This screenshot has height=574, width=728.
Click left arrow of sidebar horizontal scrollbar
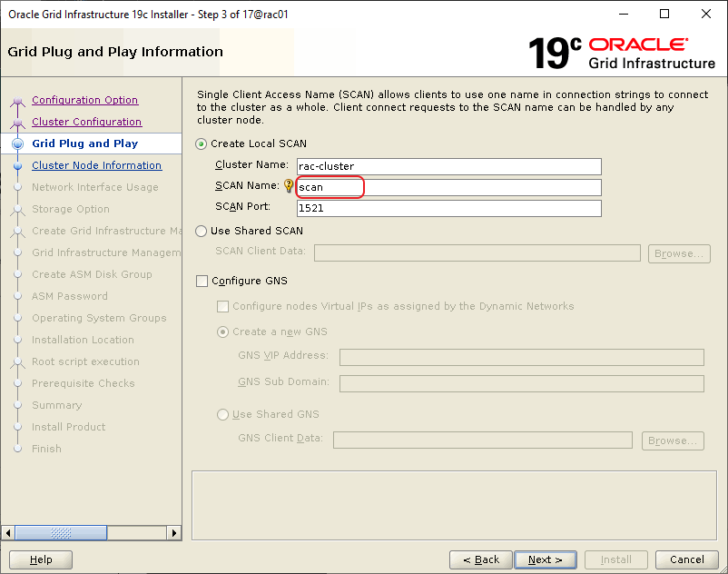pyautogui.click(x=8, y=532)
